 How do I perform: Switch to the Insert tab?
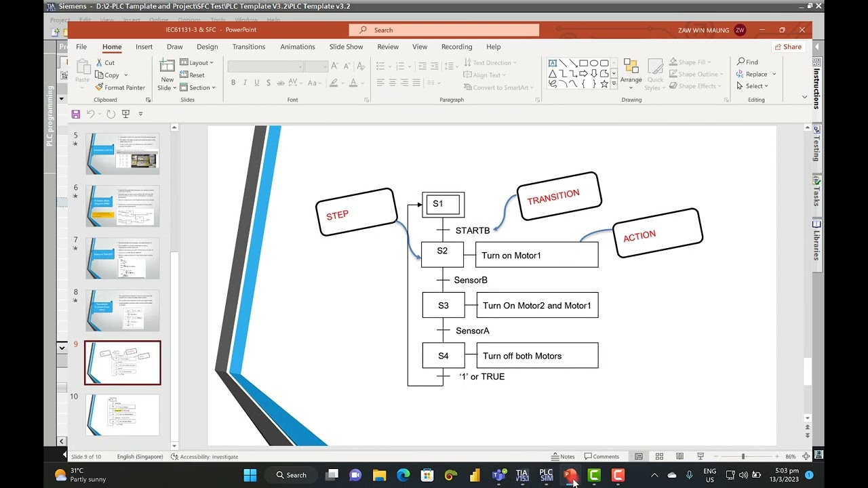(x=144, y=47)
